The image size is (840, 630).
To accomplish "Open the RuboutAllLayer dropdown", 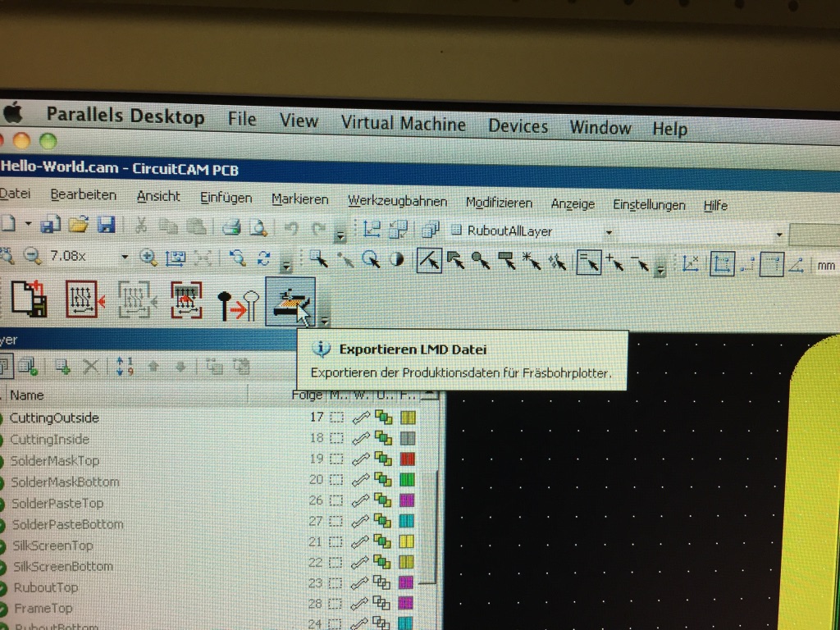I will pyautogui.click(x=609, y=232).
